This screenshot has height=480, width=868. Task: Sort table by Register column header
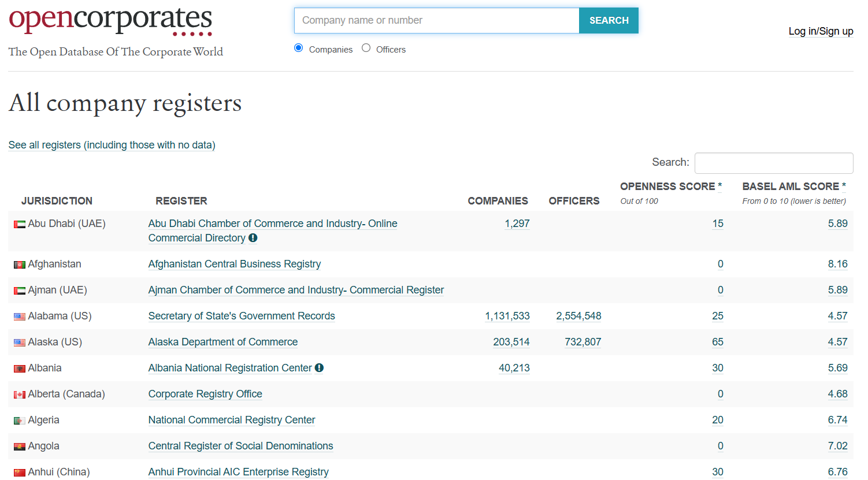pyautogui.click(x=181, y=201)
